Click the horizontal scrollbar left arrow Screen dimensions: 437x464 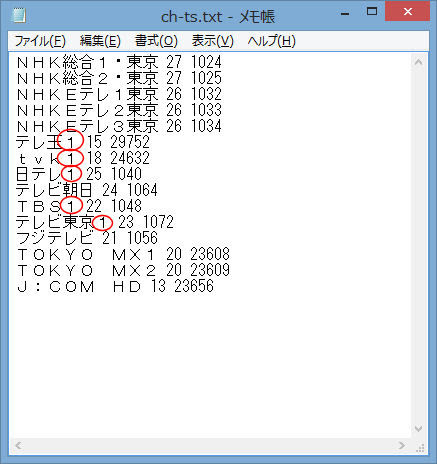point(18,446)
